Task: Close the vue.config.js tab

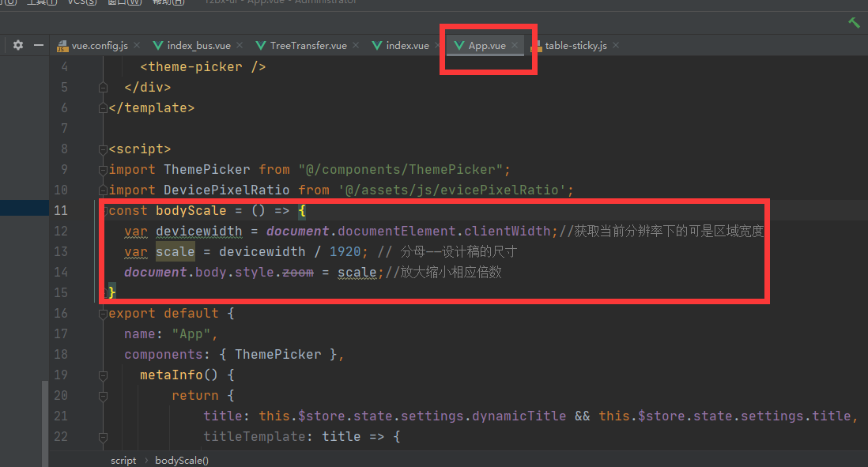Action: [x=136, y=46]
